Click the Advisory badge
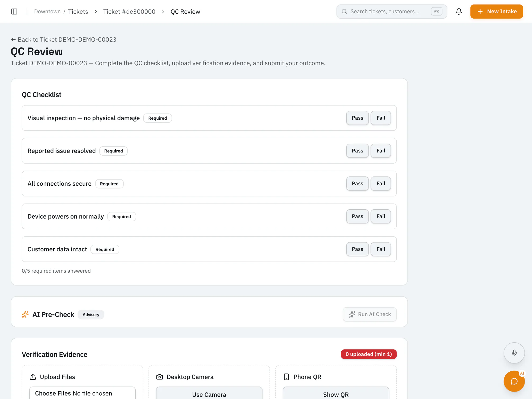 pyautogui.click(x=91, y=315)
